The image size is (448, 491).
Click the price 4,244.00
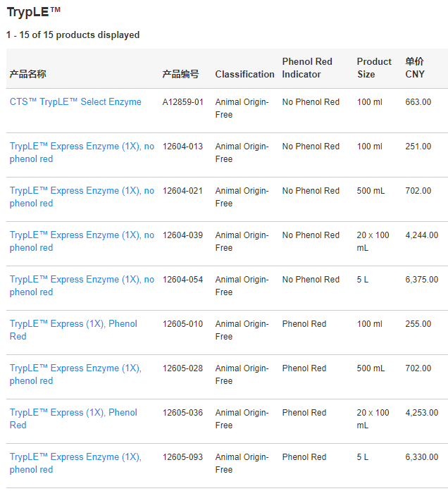(422, 235)
